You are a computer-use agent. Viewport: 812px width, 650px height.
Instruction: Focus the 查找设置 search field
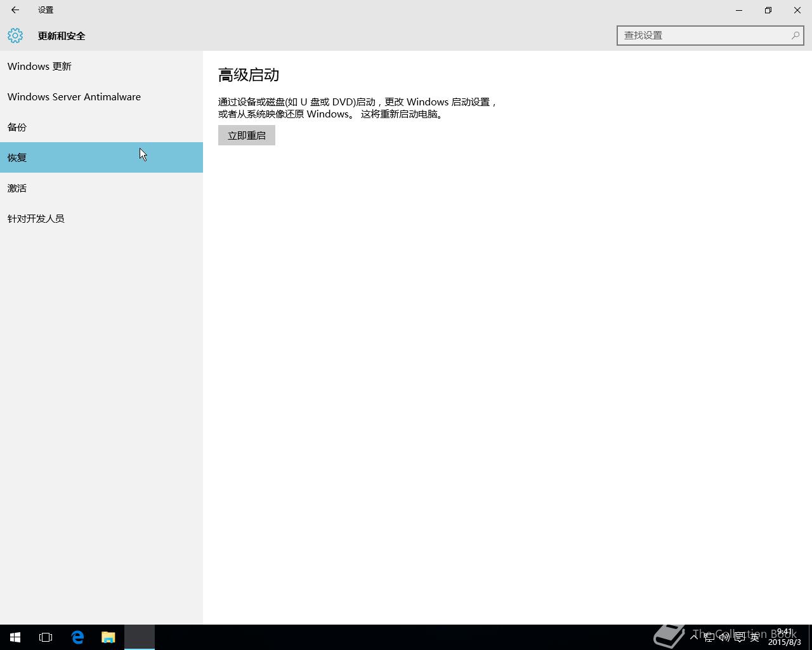pos(710,36)
